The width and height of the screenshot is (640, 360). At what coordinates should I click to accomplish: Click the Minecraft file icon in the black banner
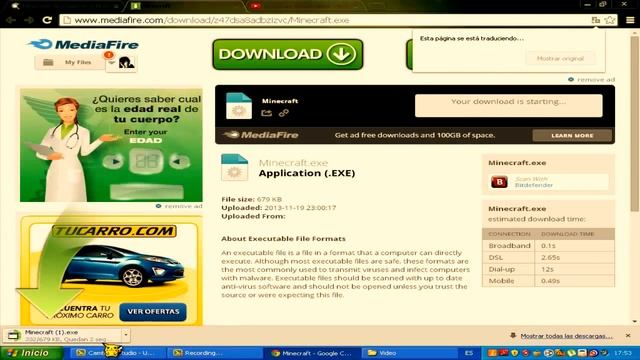[x=239, y=106]
